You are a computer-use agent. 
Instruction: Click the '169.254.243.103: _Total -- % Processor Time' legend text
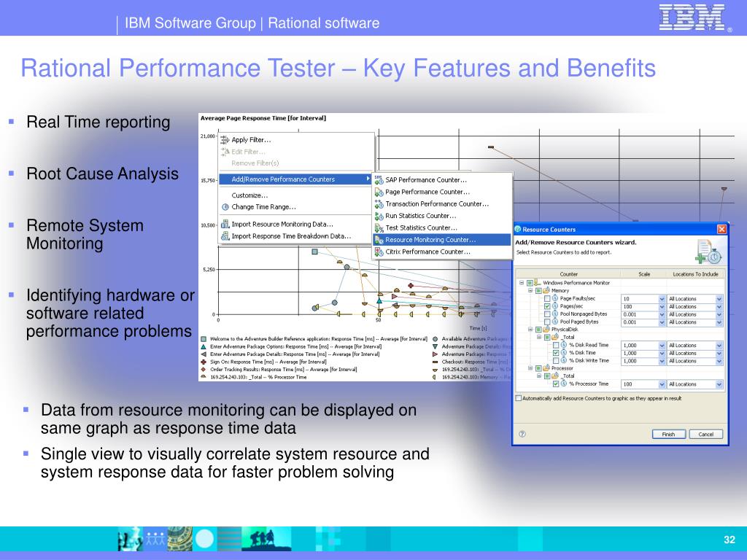point(258,377)
